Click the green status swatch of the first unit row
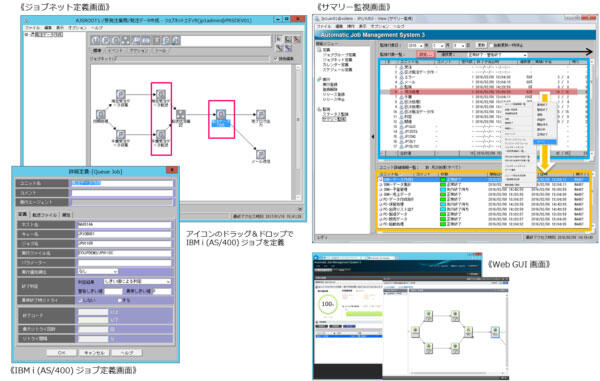 pos(443,179)
